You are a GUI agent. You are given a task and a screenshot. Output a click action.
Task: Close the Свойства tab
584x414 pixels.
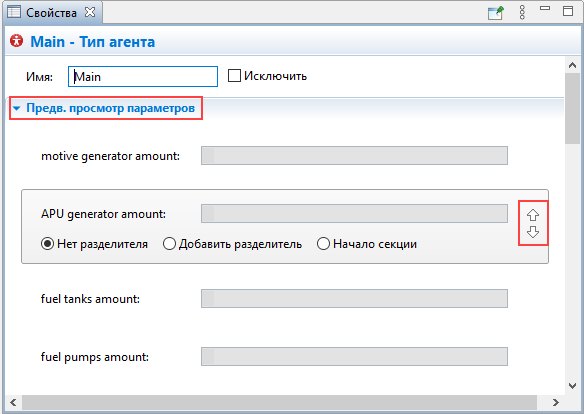pyautogui.click(x=90, y=12)
